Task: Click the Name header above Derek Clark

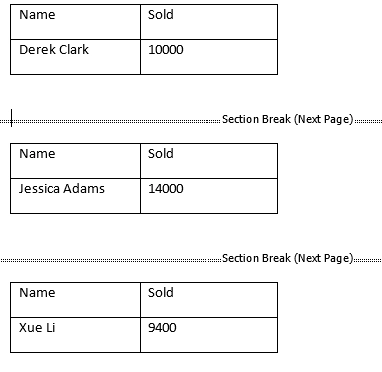Action: point(75,22)
